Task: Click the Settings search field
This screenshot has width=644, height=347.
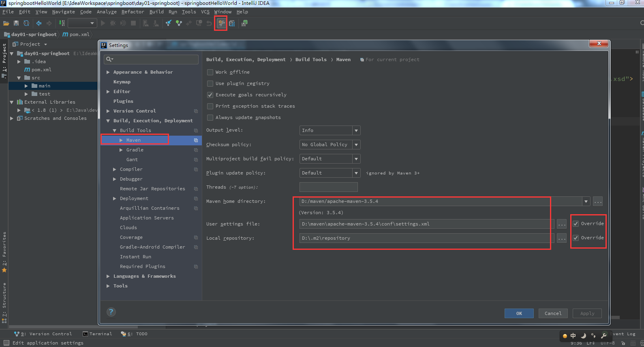Action: click(151, 60)
